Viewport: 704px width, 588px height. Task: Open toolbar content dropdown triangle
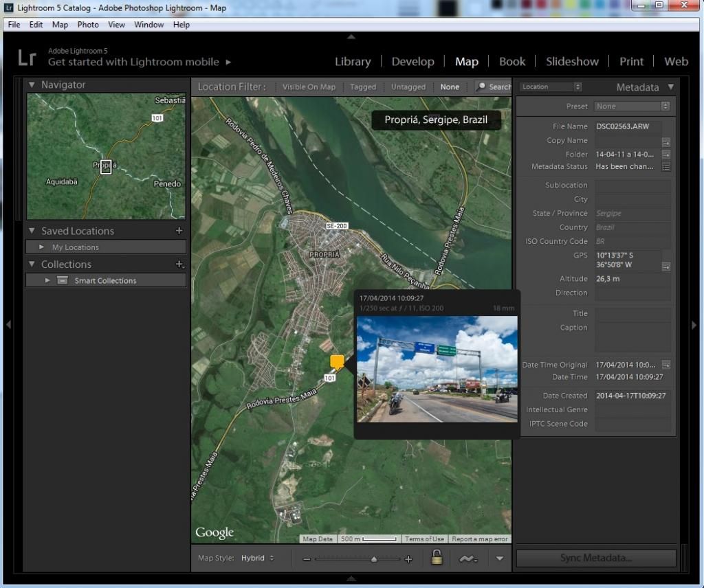tap(499, 558)
